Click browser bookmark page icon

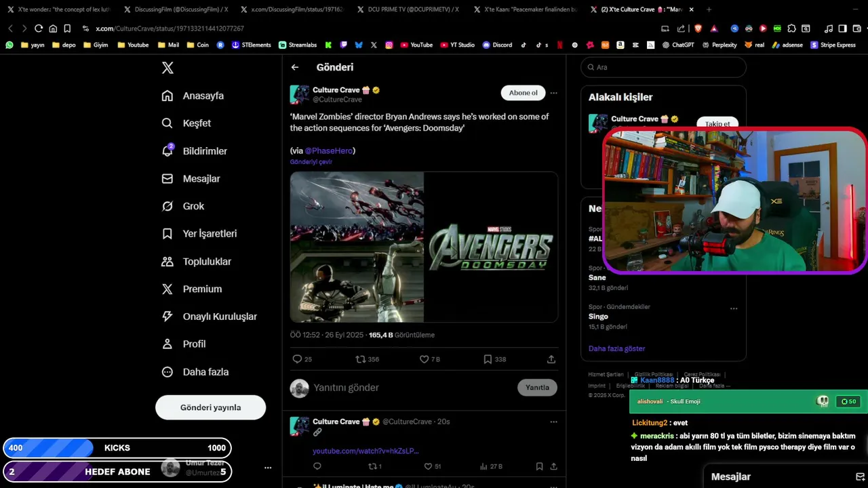[67, 28]
